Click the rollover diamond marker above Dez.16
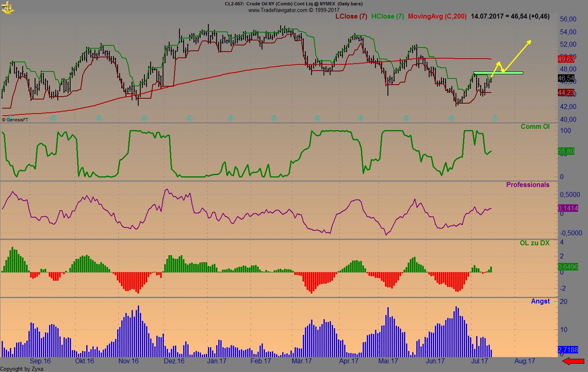Screen dimensions: 588x372 click(x=189, y=118)
